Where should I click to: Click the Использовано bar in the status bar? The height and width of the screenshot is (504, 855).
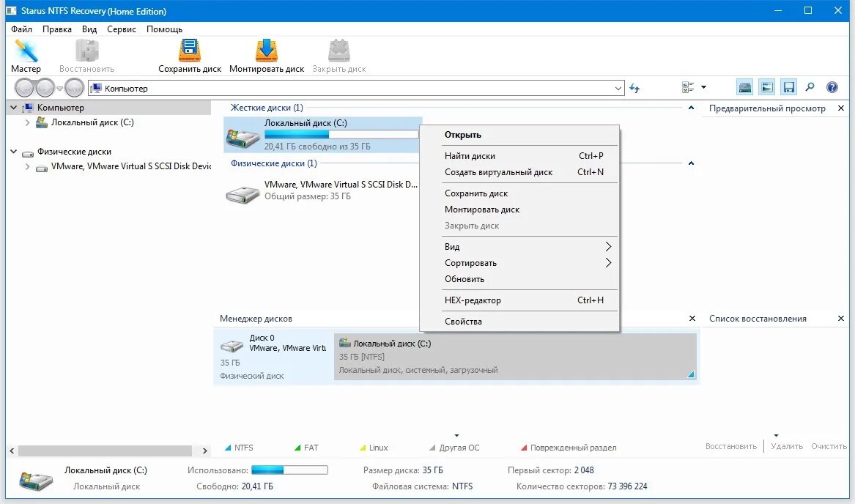(x=289, y=470)
